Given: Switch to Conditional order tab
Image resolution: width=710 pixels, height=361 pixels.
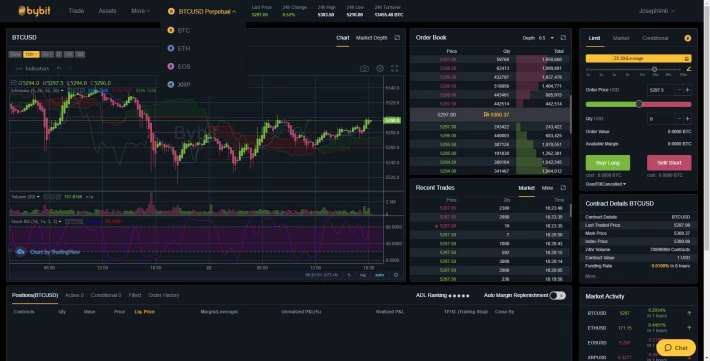Looking at the screenshot, I should point(655,38).
